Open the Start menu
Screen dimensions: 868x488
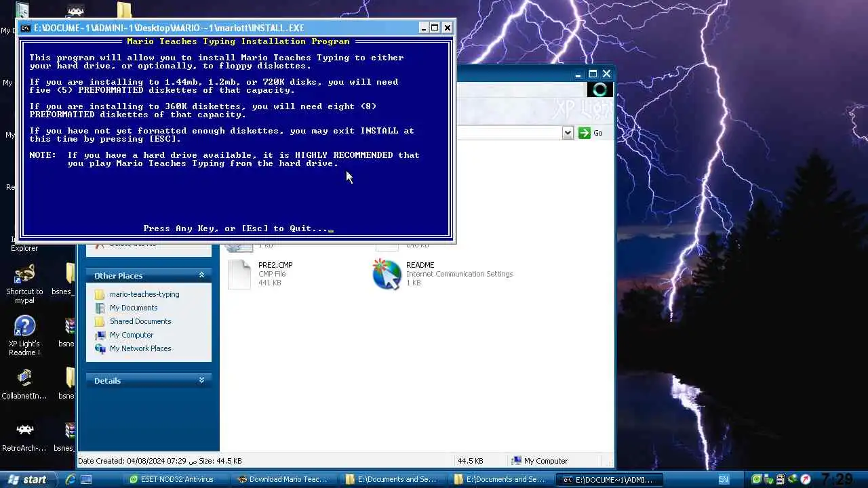(x=27, y=479)
